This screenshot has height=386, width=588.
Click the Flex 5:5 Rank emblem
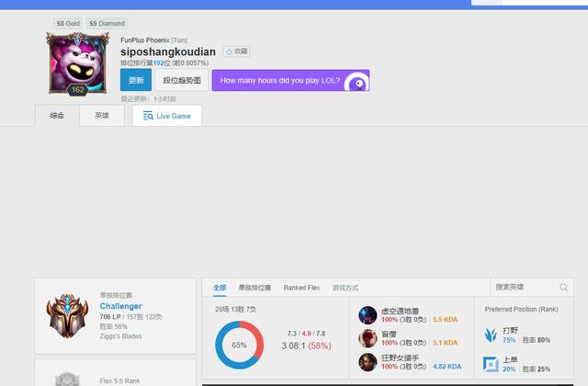pyautogui.click(x=67, y=379)
